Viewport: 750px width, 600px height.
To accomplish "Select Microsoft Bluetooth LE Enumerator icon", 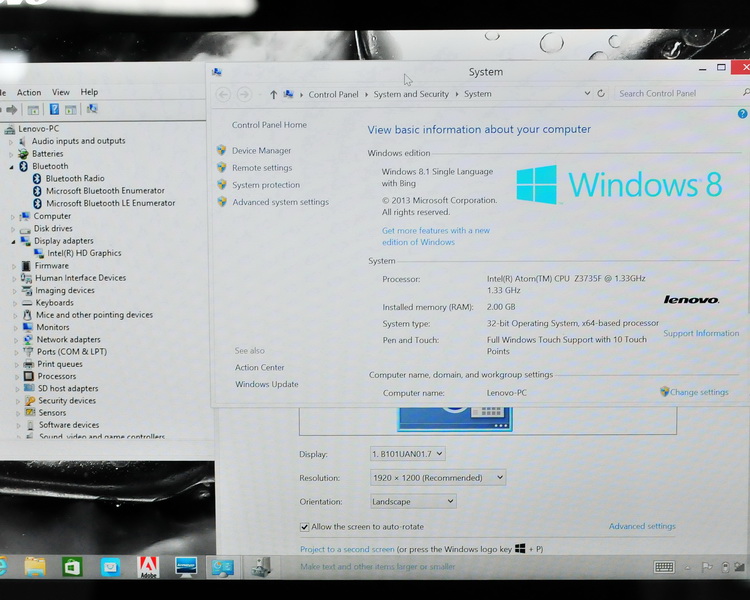I will (x=37, y=203).
